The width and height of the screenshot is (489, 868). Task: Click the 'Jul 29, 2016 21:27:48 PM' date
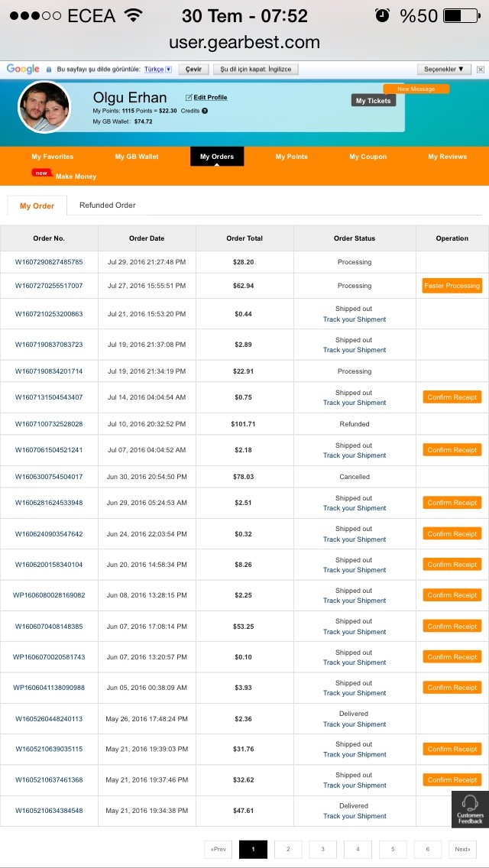pos(147,262)
